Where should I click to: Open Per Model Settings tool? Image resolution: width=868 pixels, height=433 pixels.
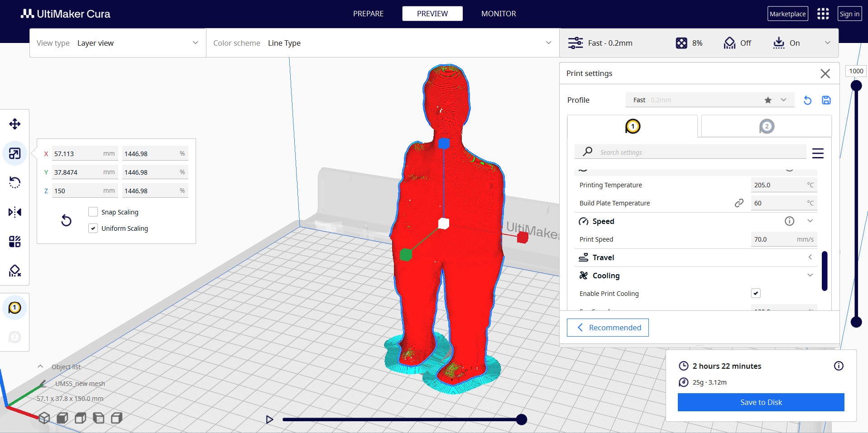point(15,241)
